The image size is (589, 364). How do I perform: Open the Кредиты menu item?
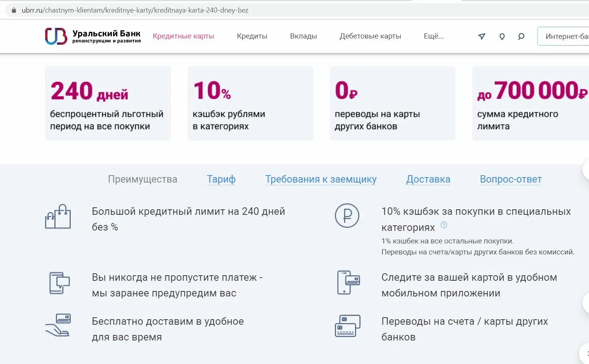click(252, 36)
